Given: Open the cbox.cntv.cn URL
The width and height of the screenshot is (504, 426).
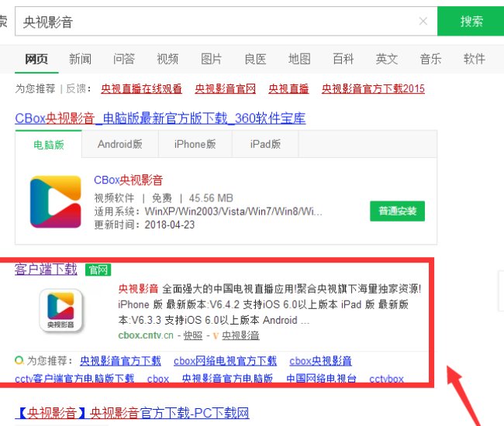Looking at the screenshot, I should pyautogui.click(x=146, y=335).
